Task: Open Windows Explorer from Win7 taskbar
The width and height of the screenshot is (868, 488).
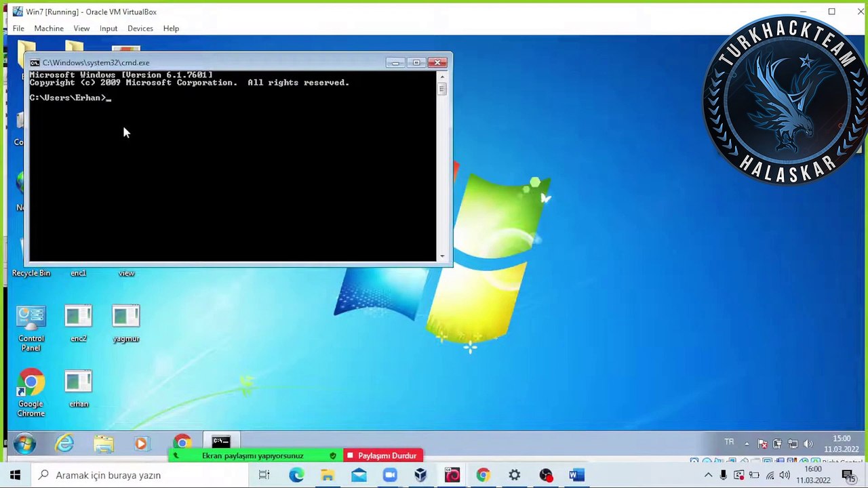Action: [x=104, y=444]
